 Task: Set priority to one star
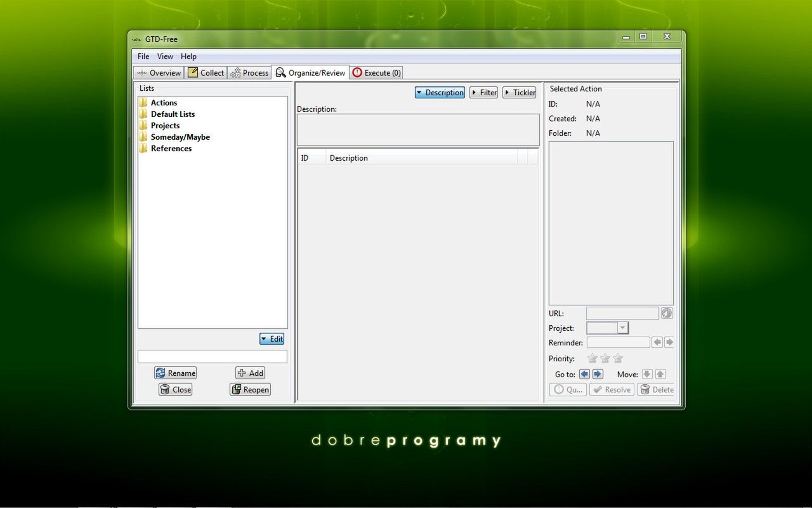click(x=593, y=359)
